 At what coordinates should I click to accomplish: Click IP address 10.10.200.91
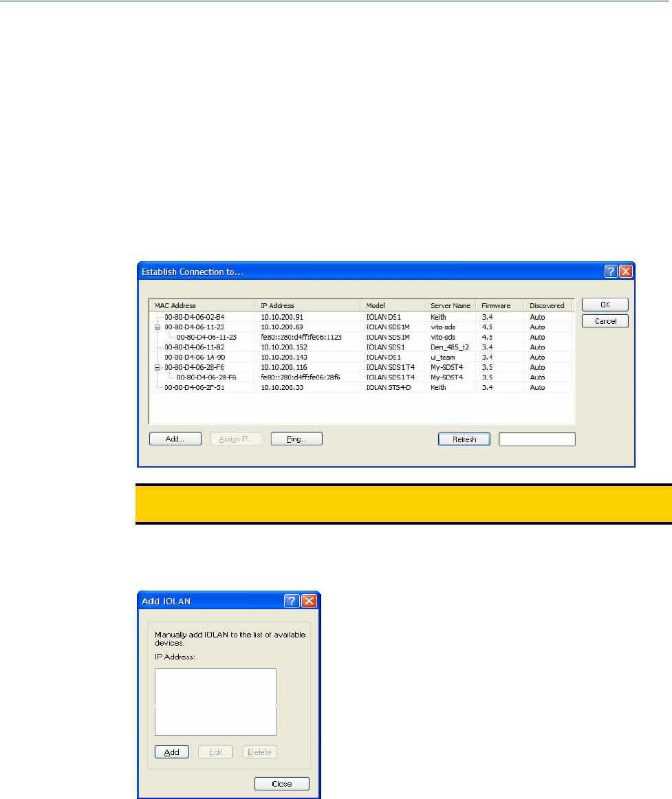[282, 317]
